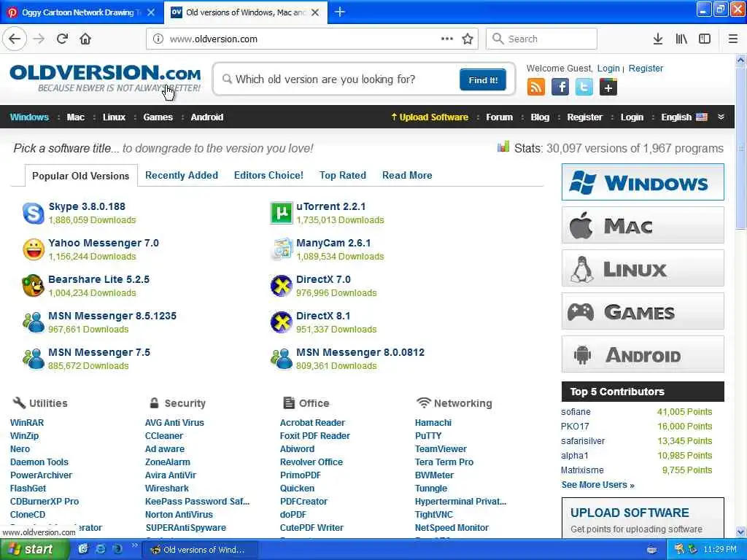The height and width of the screenshot is (560, 747).
Task: Open Linux in the navigation bar
Action: pyautogui.click(x=114, y=117)
